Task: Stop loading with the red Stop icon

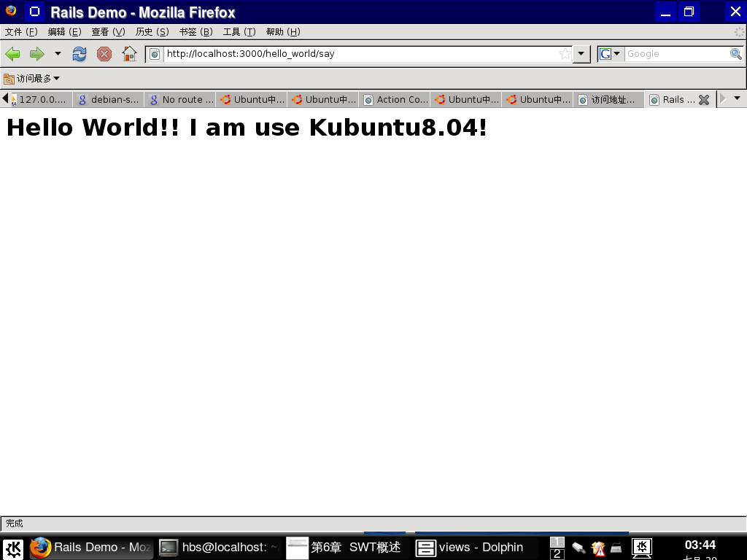Action: [x=104, y=54]
